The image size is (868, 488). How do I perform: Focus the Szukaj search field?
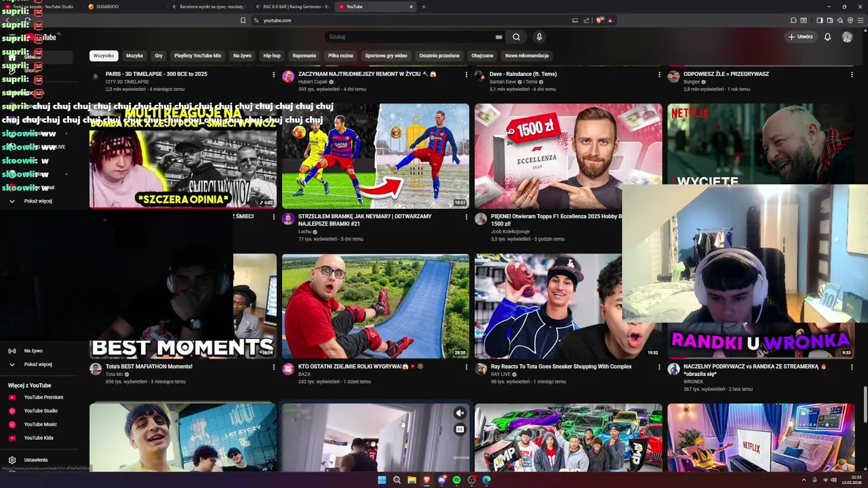[x=410, y=37]
